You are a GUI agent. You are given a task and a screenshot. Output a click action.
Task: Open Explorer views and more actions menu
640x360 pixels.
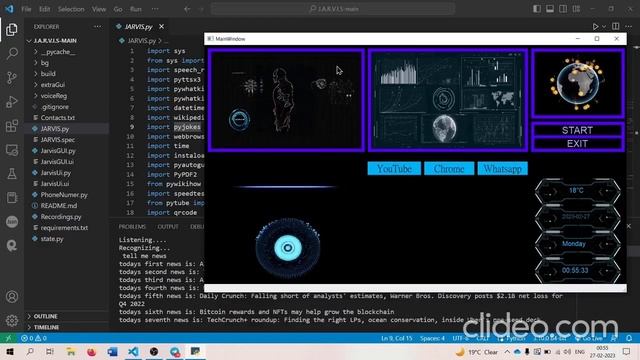tap(98, 27)
